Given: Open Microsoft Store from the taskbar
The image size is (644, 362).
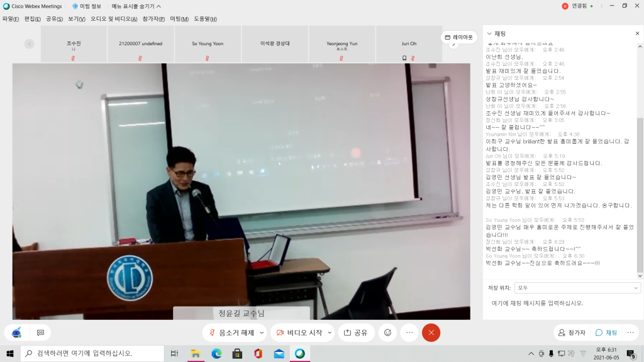Looking at the screenshot, I should click(237, 353).
